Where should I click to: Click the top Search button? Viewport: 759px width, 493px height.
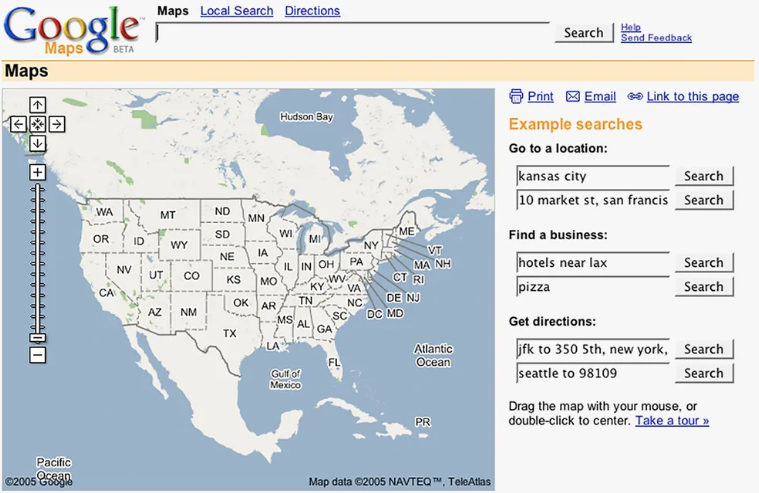point(584,32)
